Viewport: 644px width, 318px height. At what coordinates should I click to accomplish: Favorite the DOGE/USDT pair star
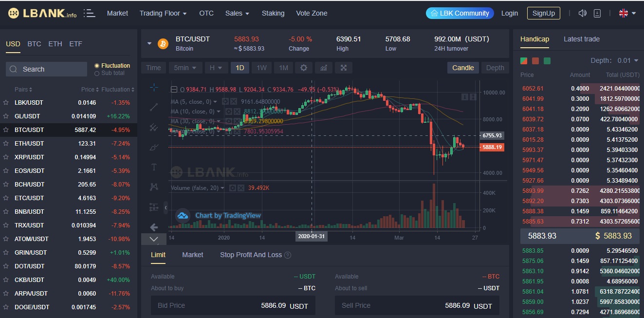coord(6,307)
